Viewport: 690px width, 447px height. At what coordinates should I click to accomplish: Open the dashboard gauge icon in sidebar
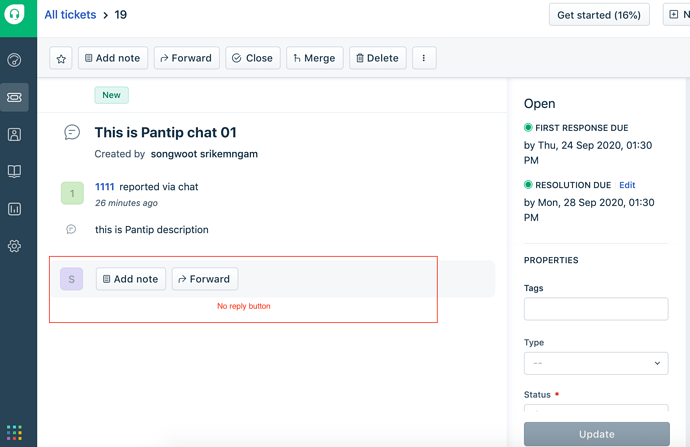(x=14, y=59)
